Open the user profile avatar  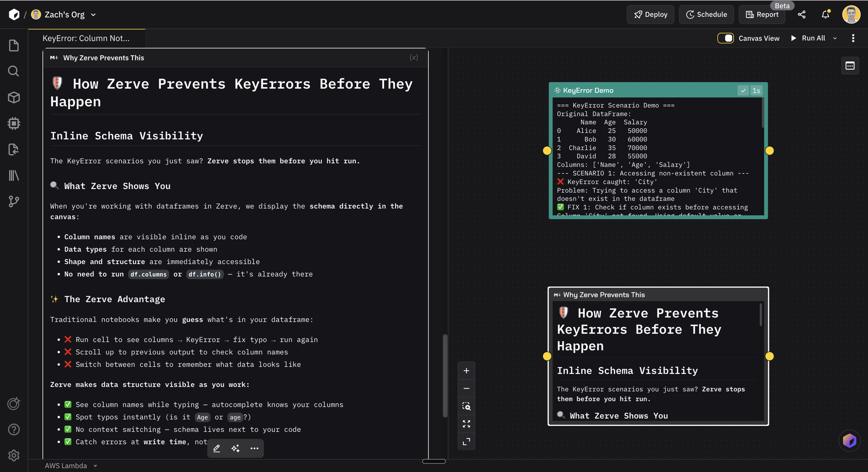tap(851, 14)
